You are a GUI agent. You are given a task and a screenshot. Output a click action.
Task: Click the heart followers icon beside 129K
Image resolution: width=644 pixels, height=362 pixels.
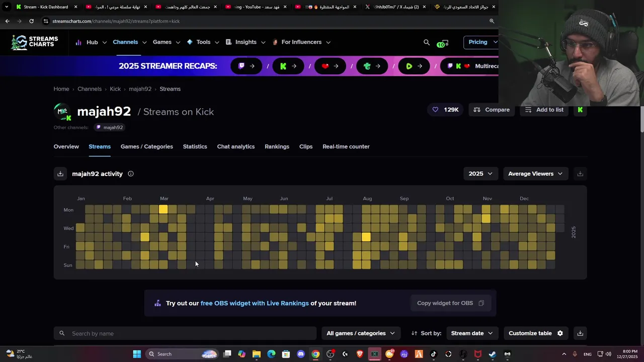coord(435,110)
